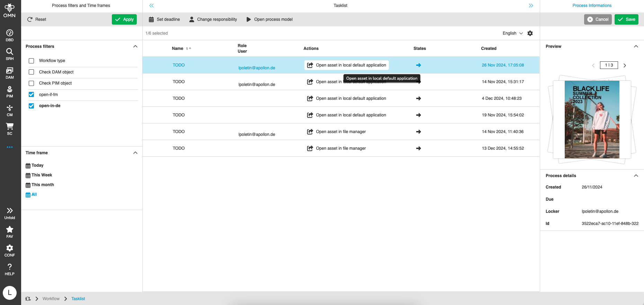
Task: Open the SRH search icon
Action: click(10, 54)
